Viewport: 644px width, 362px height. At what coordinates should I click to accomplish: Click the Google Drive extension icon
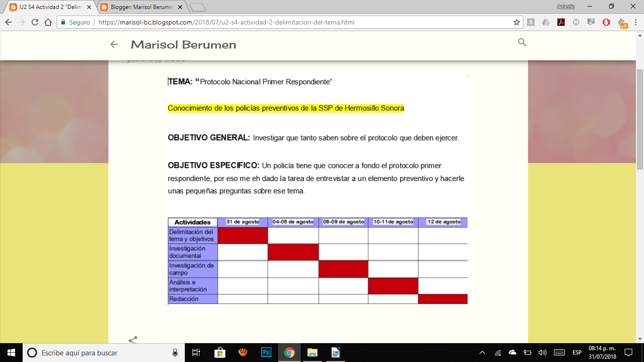[546, 22]
